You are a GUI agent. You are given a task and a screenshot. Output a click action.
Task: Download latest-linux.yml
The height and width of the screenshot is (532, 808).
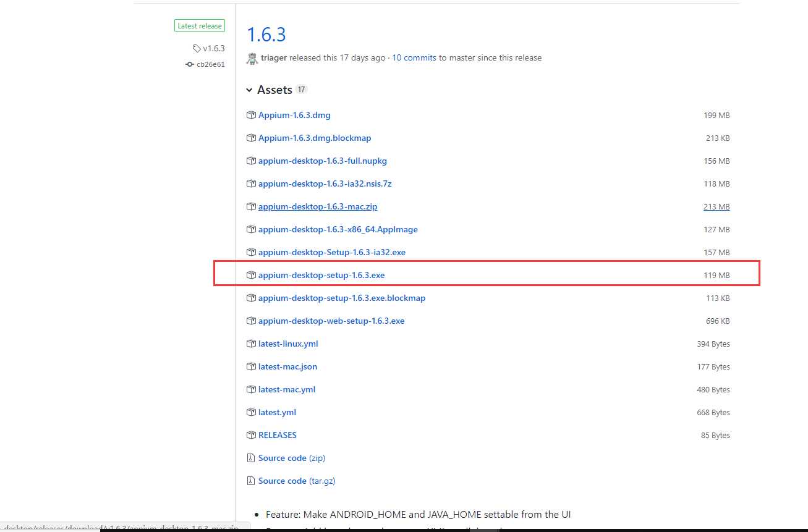click(288, 344)
